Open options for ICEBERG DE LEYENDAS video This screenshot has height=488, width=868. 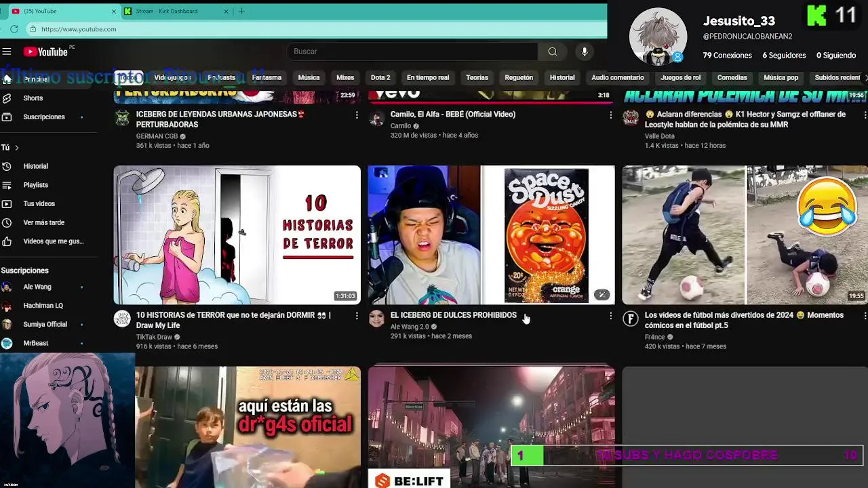[x=357, y=115]
